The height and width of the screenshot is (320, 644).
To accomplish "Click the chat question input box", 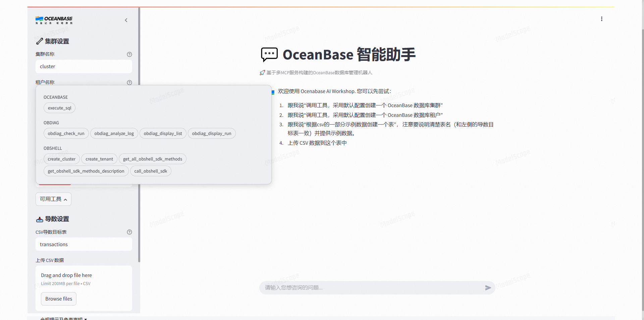I will tap(369, 287).
